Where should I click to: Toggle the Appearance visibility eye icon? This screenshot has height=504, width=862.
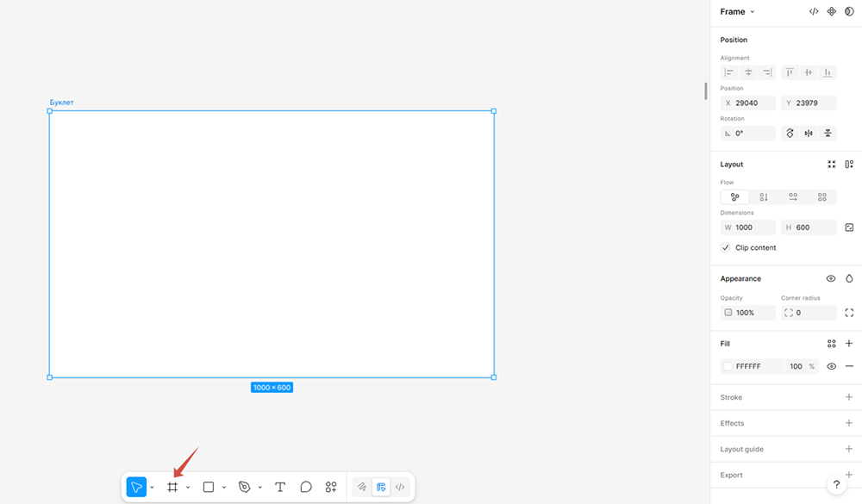click(831, 278)
